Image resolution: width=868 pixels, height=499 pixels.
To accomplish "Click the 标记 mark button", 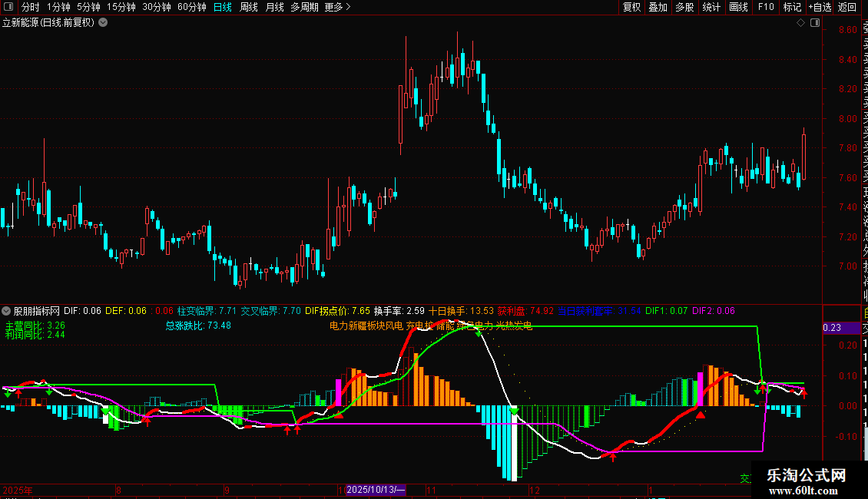I will pos(792,7).
